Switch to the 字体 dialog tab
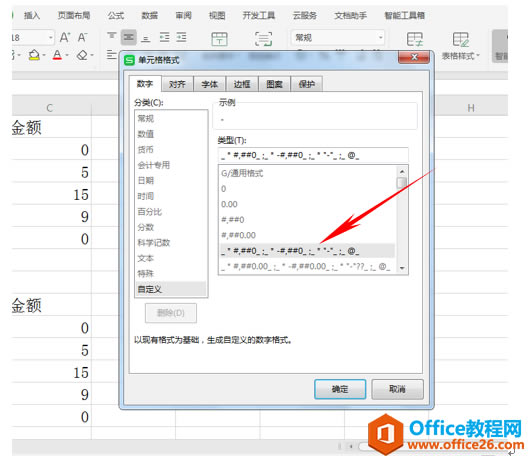This screenshot has width=531, height=462. click(x=210, y=84)
